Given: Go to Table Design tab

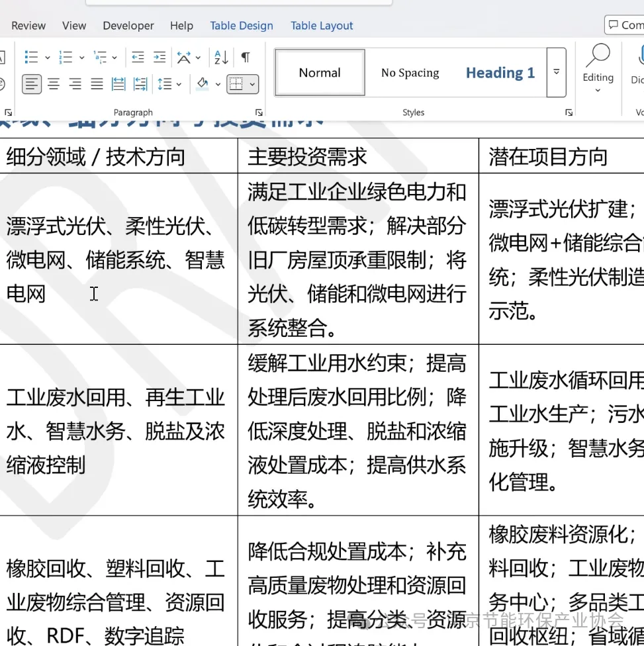Looking at the screenshot, I should (242, 26).
